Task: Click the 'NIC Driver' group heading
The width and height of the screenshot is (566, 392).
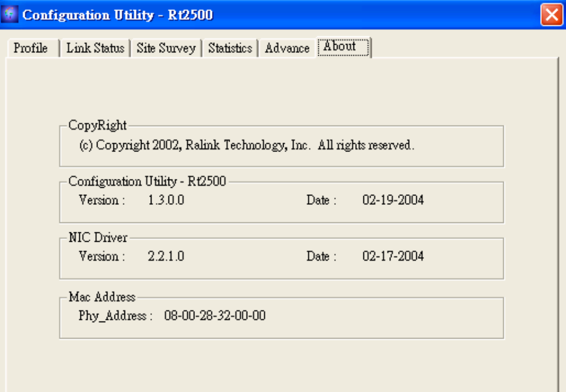Action: pyautogui.click(x=98, y=237)
